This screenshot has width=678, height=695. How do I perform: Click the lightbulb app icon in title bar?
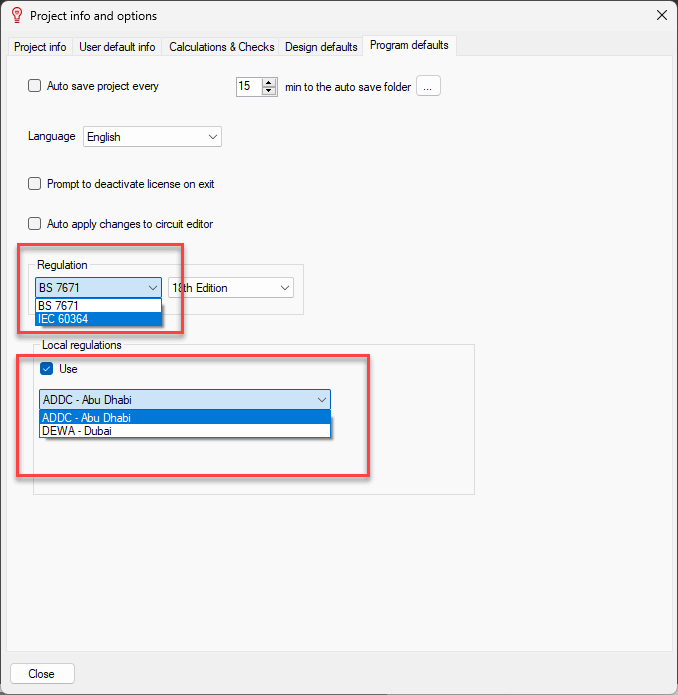(x=16, y=16)
